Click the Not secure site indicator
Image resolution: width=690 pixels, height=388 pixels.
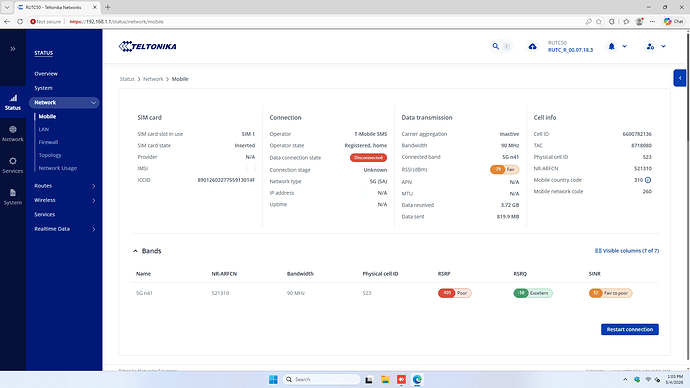tap(46, 22)
